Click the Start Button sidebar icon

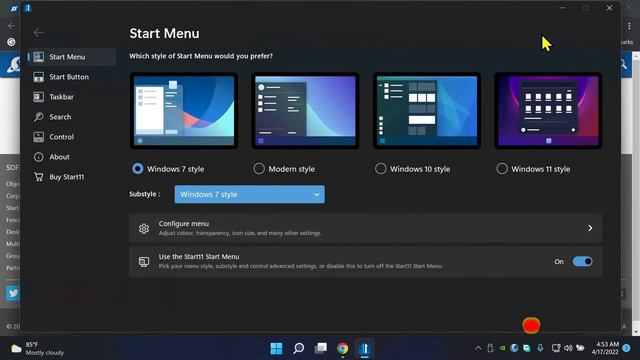(39, 77)
